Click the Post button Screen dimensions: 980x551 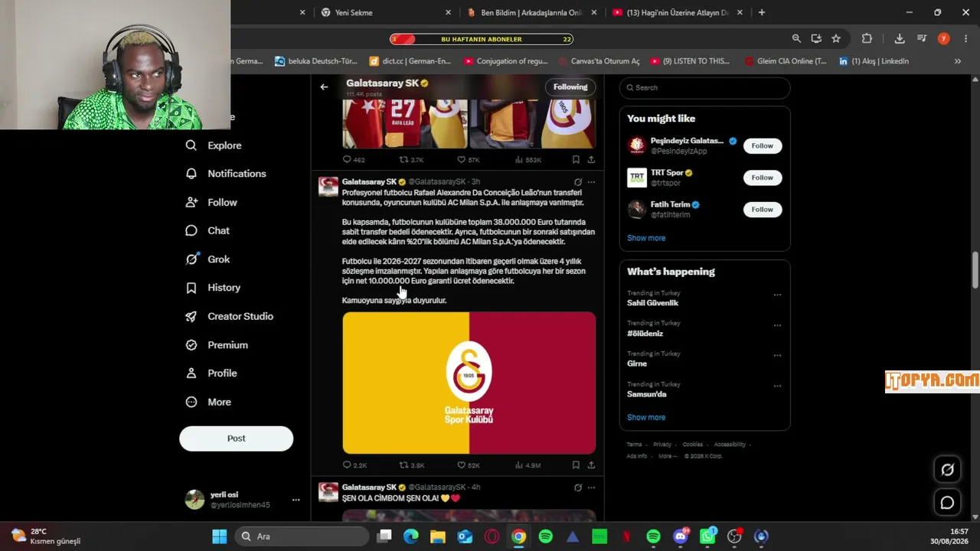point(236,439)
